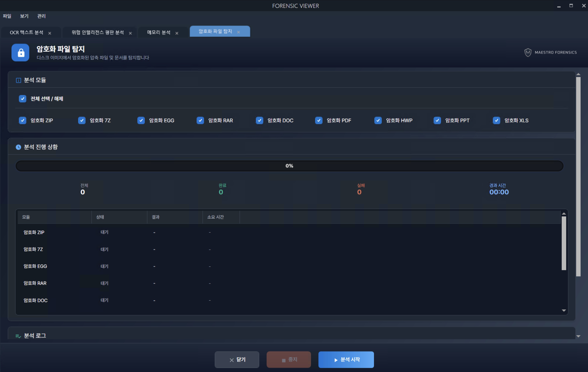Toggle the 전체 선택 / 해제 checkbox
This screenshot has width=588, height=372.
(x=22, y=99)
